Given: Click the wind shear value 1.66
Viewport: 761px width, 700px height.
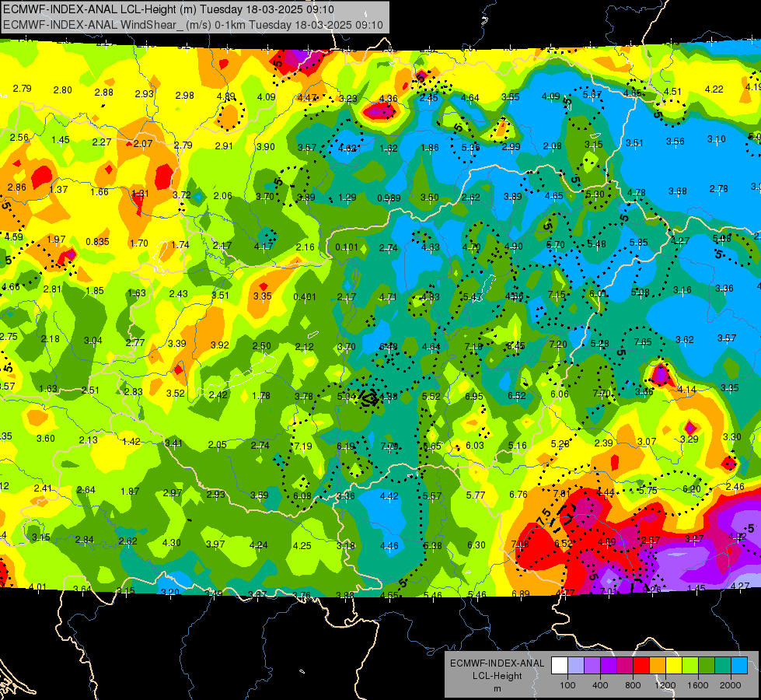Looking at the screenshot, I should click(x=99, y=191).
